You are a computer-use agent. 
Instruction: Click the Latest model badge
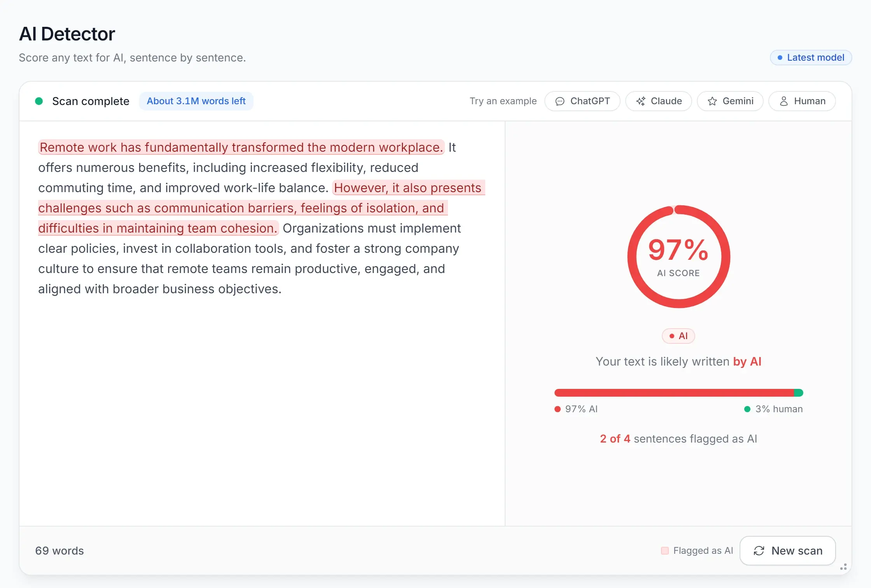(811, 58)
